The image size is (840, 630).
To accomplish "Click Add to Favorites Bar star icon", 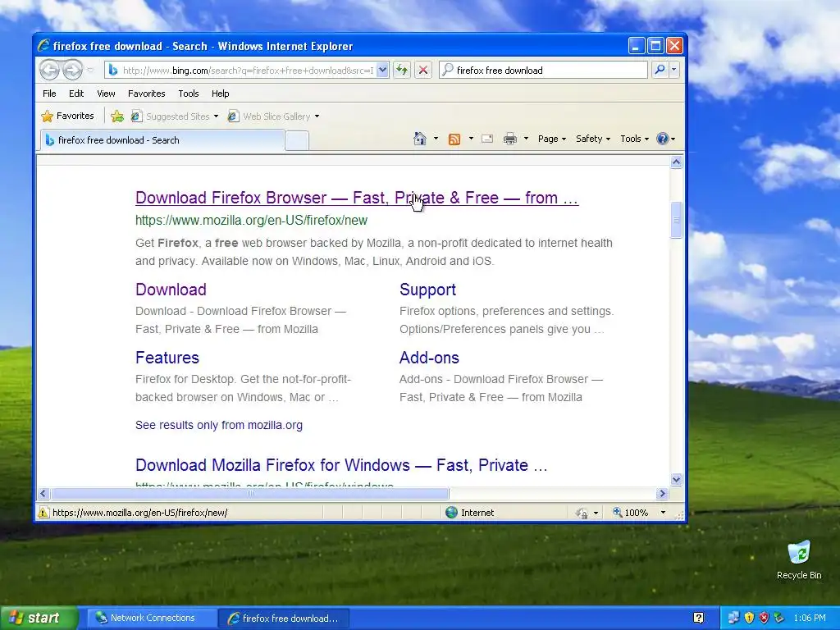I will click(x=116, y=116).
